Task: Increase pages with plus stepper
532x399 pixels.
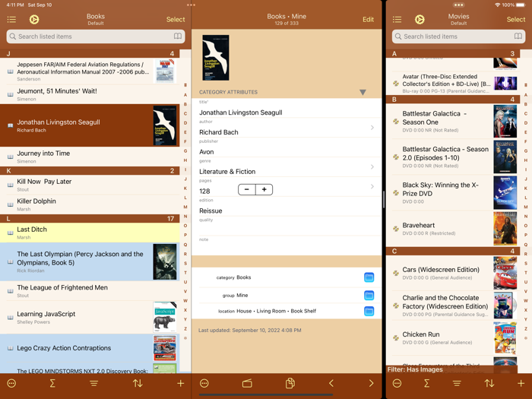Action: (264, 190)
